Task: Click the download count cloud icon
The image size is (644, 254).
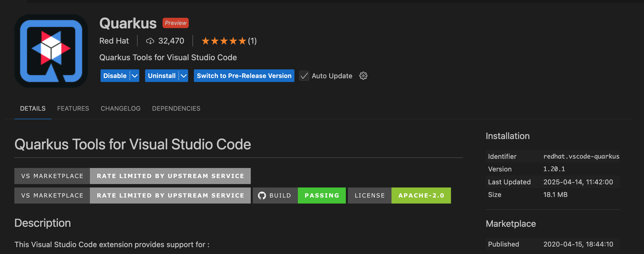Action: [x=150, y=41]
